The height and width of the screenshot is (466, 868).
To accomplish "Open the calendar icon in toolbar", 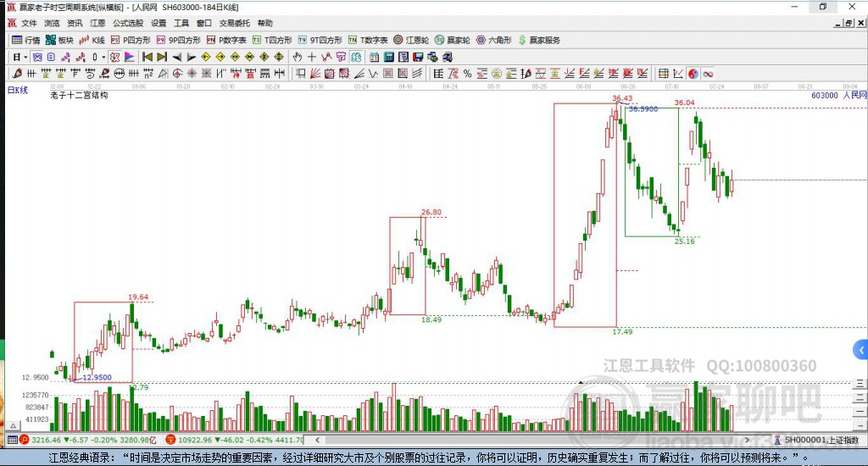I will [x=374, y=57].
